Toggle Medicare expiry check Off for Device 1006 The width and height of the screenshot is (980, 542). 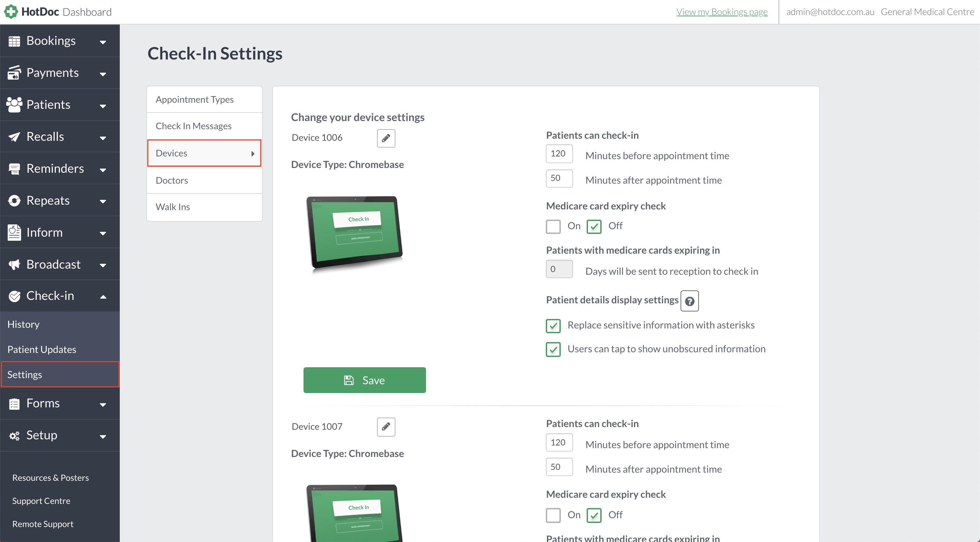point(594,226)
